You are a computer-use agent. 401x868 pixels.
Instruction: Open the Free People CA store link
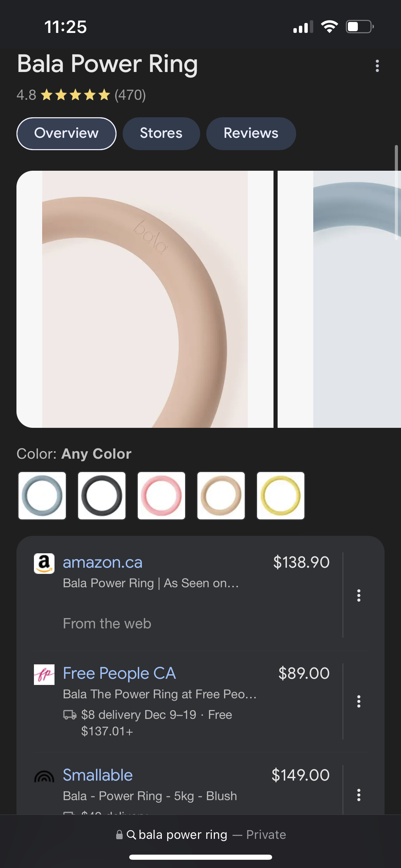pyautogui.click(x=119, y=673)
